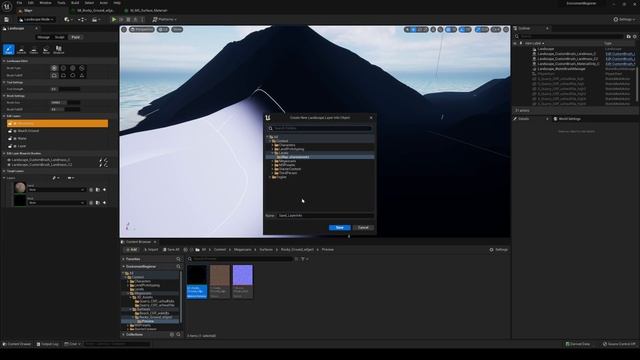The image size is (640, 360).
Task: Select the Paint tool icon in Landscape panel
Action: (x=9, y=49)
